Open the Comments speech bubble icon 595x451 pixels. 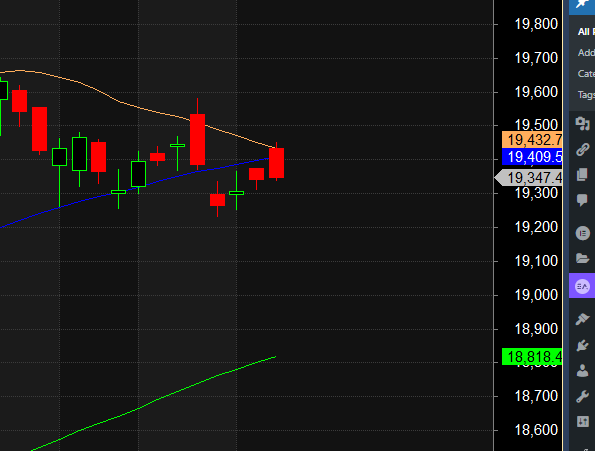click(x=582, y=200)
